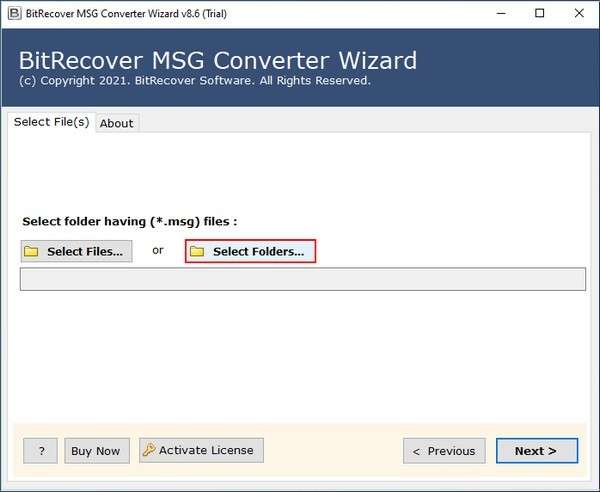Image resolution: width=600 pixels, height=492 pixels.
Task: Click the window title 'BitRecover MSG Converter Wizard v8.6 (Trial)'
Action: pos(126,14)
